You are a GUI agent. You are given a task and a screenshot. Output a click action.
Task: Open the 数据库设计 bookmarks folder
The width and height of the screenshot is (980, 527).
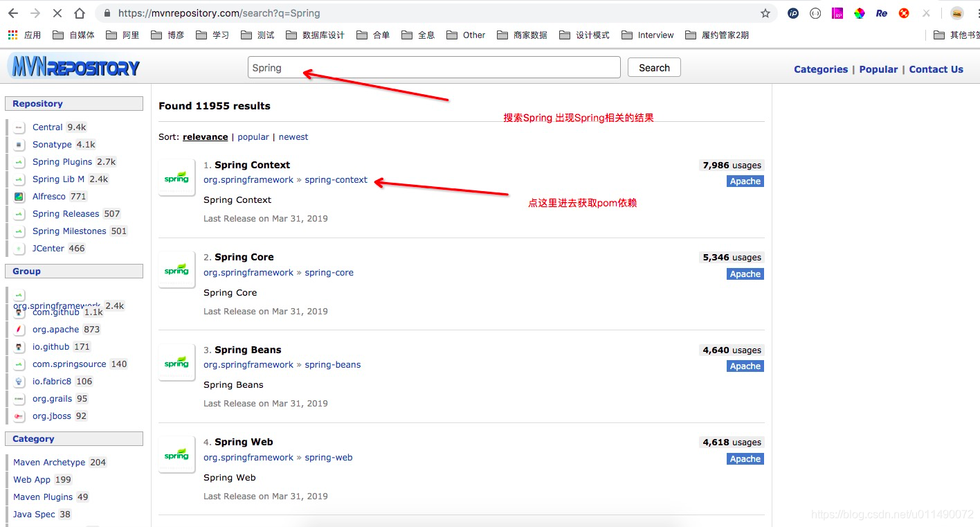[x=315, y=35]
